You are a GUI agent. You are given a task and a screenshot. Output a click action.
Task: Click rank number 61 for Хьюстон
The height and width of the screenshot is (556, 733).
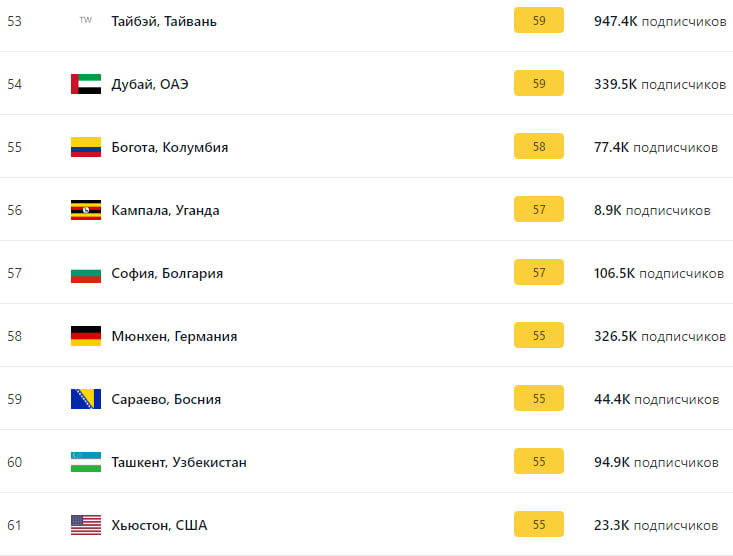[14, 525]
